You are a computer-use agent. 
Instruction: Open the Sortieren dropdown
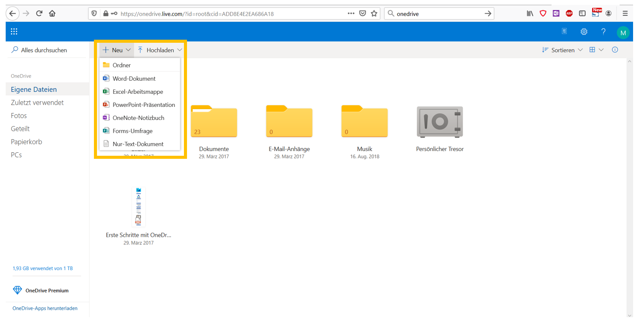tap(562, 50)
